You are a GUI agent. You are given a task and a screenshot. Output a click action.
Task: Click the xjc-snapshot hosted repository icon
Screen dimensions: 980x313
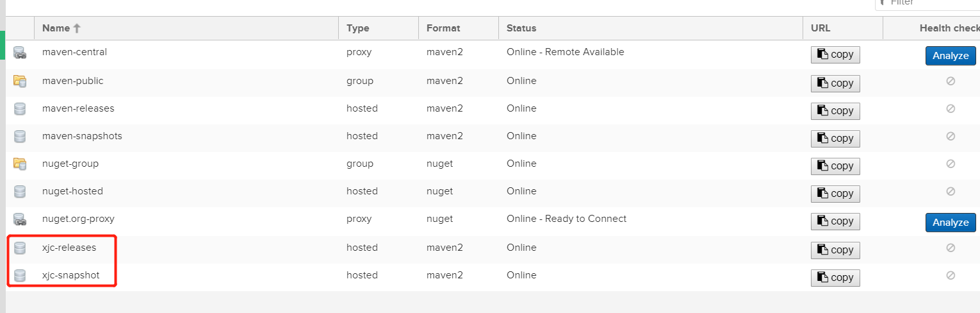click(x=20, y=276)
